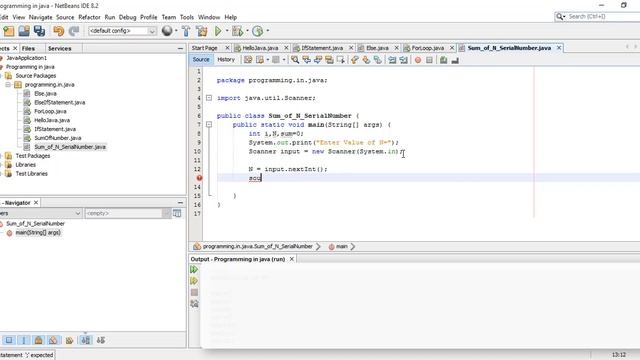Clean and build with the broom icon
The width and height of the screenshot is (640, 360).
(202, 31)
